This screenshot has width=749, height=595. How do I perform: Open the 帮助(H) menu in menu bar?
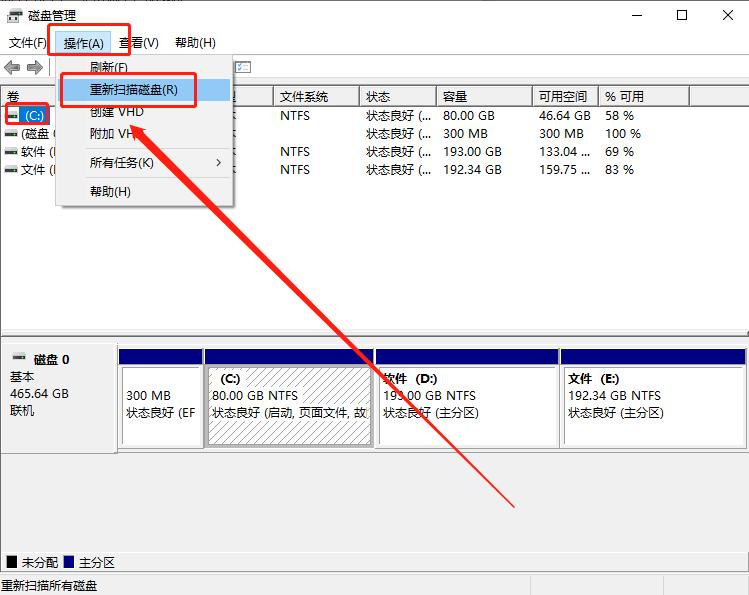pos(195,43)
